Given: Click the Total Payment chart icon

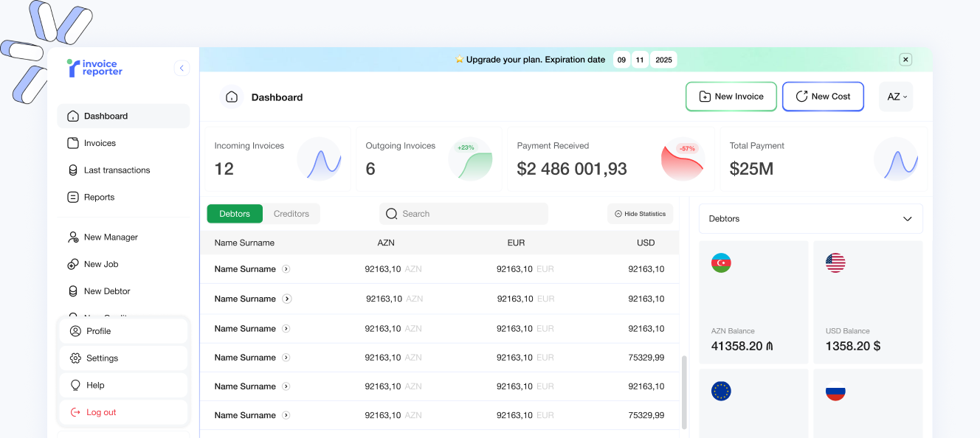Looking at the screenshot, I should (896, 159).
